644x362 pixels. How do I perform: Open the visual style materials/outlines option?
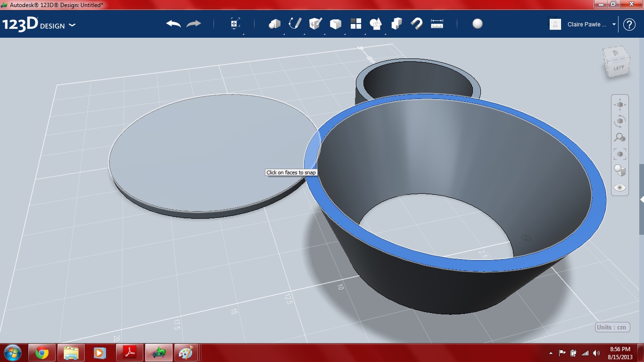620,171
